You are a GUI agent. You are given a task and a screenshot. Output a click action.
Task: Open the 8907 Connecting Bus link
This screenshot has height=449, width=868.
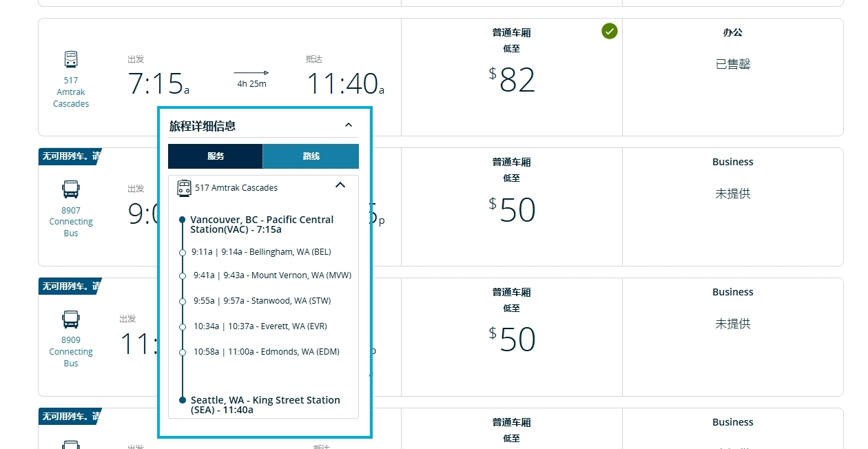coord(71,222)
